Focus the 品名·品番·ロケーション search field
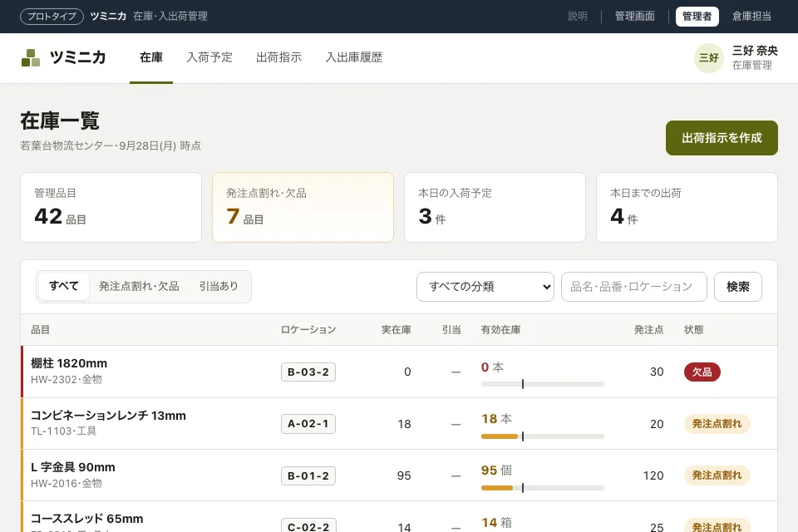This screenshot has height=532, width=798. [633, 287]
